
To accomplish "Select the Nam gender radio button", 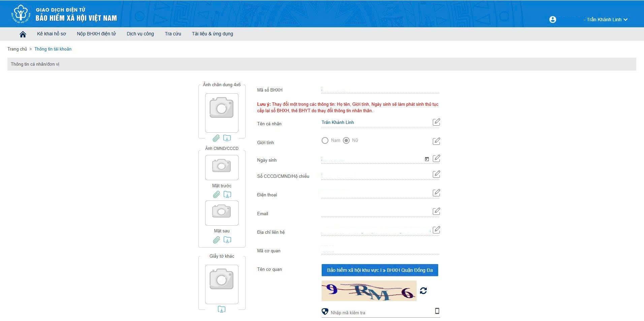I will tap(325, 140).
